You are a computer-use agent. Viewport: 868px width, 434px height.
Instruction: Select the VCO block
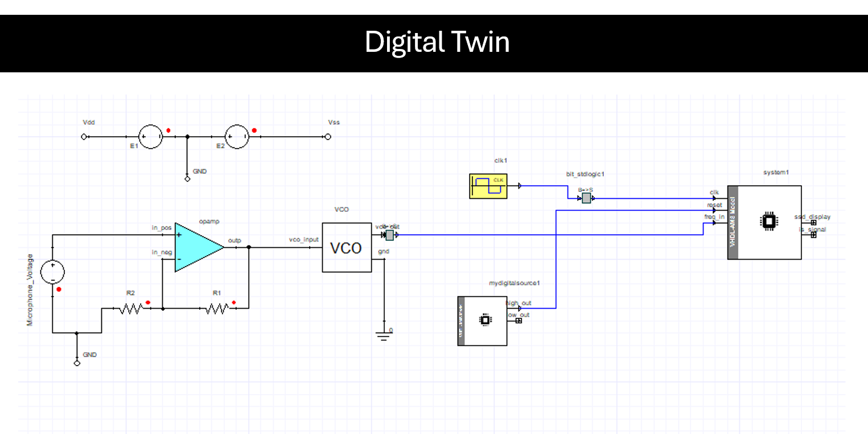(347, 248)
